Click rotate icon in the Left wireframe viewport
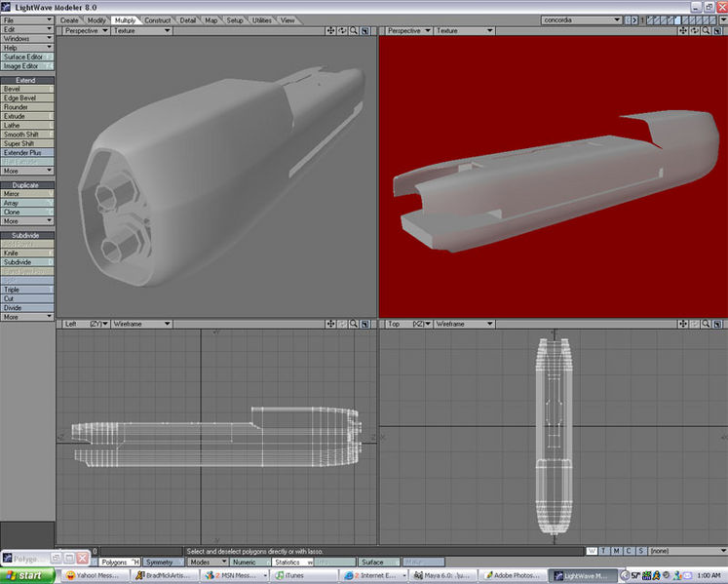This screenshot has width=728, height=584. [341, 323]
